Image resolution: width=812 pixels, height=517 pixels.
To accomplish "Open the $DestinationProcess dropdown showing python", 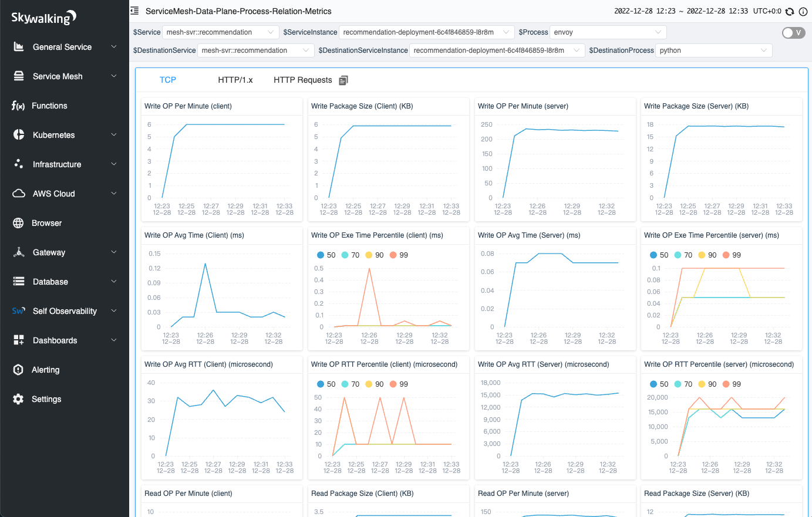I will pos(713,50).
